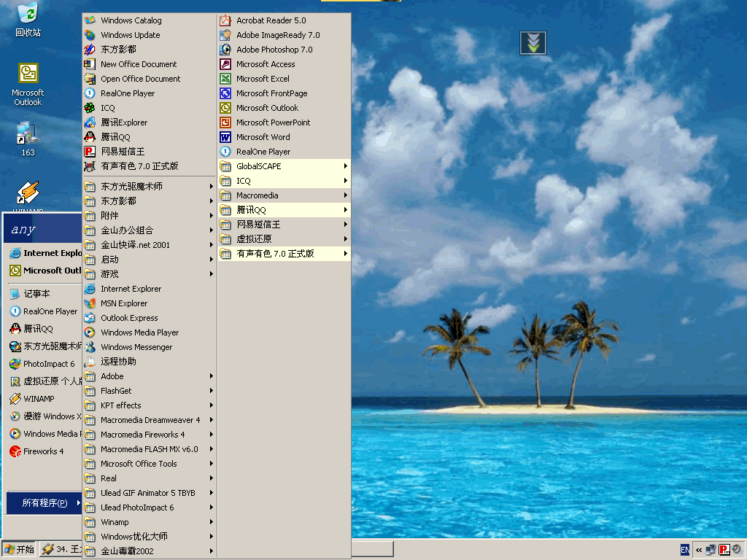Choose Outlook Express in the programs menu
Image resolution: width=747 pixels, height=560 pixels.
tap(129, 318)
